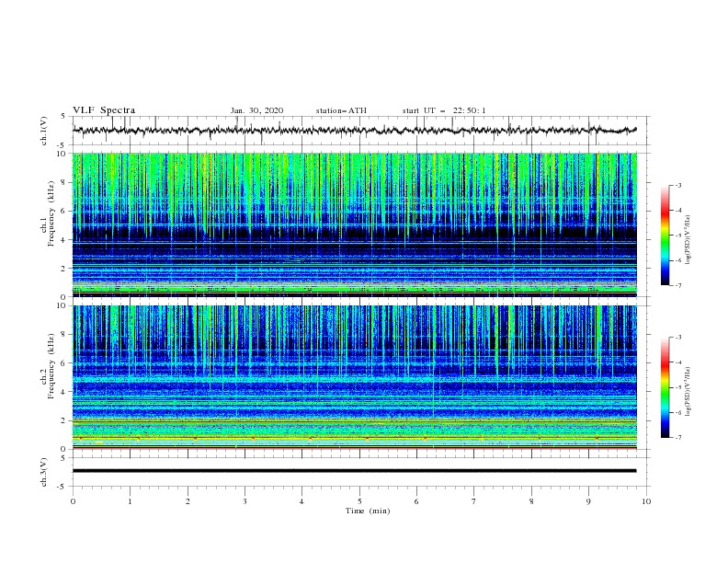Click the "-7" tick on lower colorbar
Image resolution: width=728 pixels, height=563 pixels.
click(x=678, y=437)
